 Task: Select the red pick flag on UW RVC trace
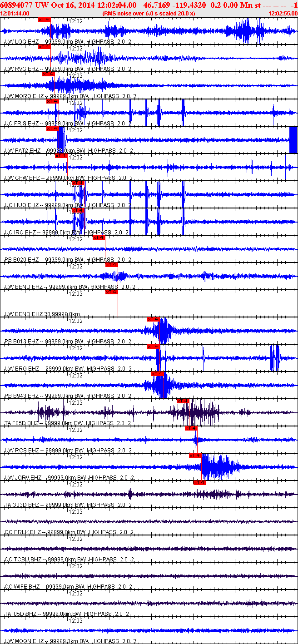coord(45,47)
